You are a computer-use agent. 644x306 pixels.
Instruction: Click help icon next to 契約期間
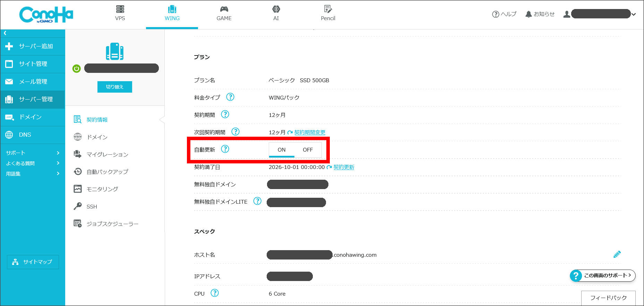click(x=225, y=114)
